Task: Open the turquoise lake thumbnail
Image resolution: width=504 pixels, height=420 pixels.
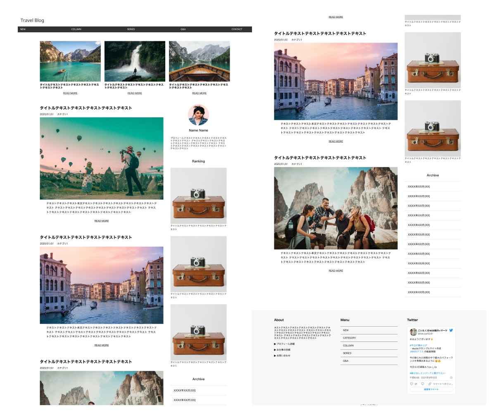Action: point(70,61)
